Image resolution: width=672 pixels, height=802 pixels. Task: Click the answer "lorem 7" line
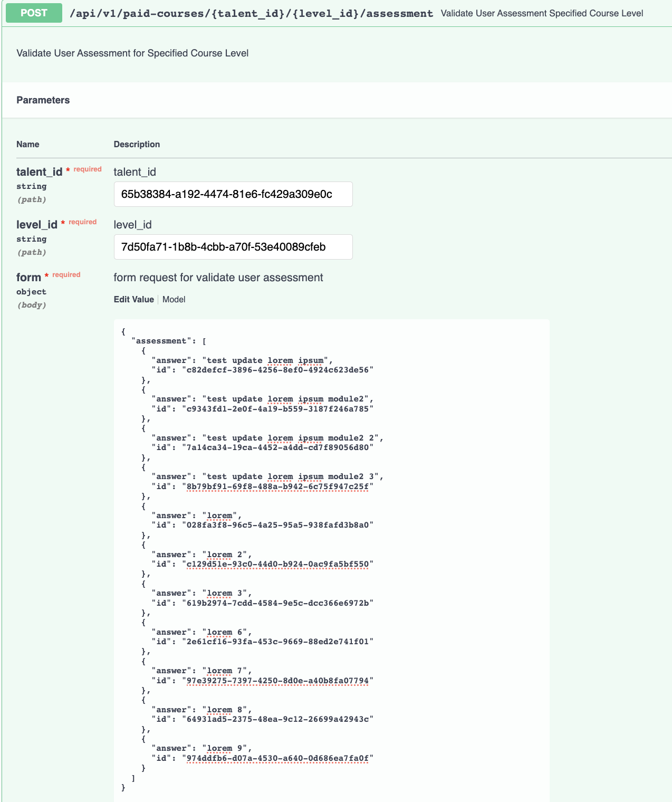tap(202, 671)
